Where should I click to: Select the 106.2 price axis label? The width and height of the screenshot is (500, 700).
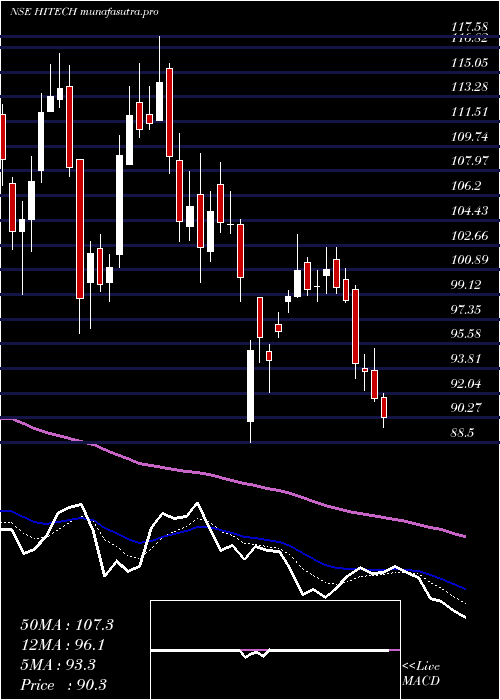point(466,186)
